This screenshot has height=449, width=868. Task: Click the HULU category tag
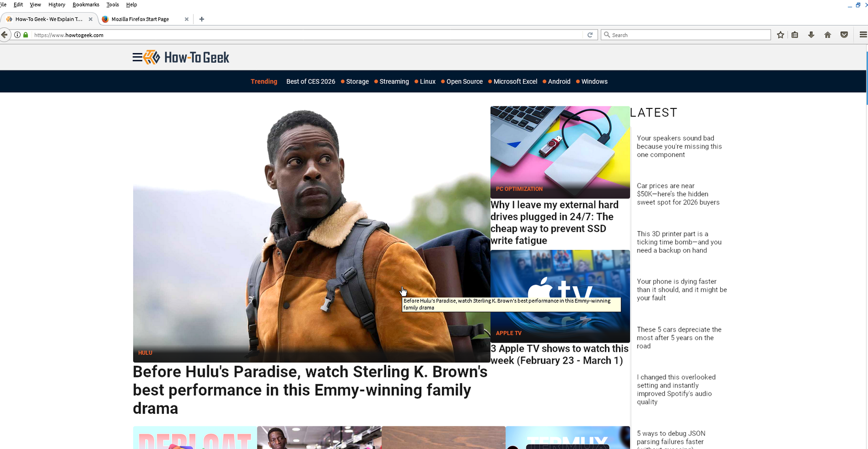pyautogui.click(x=145, y=353)
